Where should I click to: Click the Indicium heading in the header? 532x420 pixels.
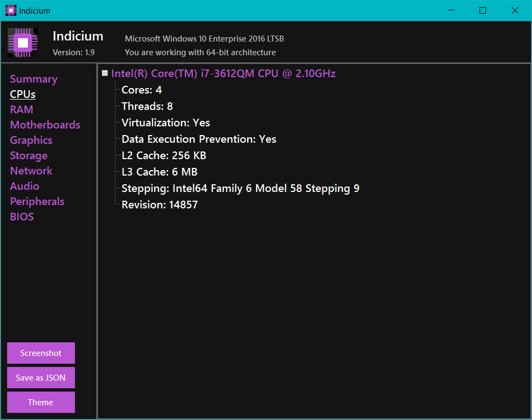click(78, 36)
